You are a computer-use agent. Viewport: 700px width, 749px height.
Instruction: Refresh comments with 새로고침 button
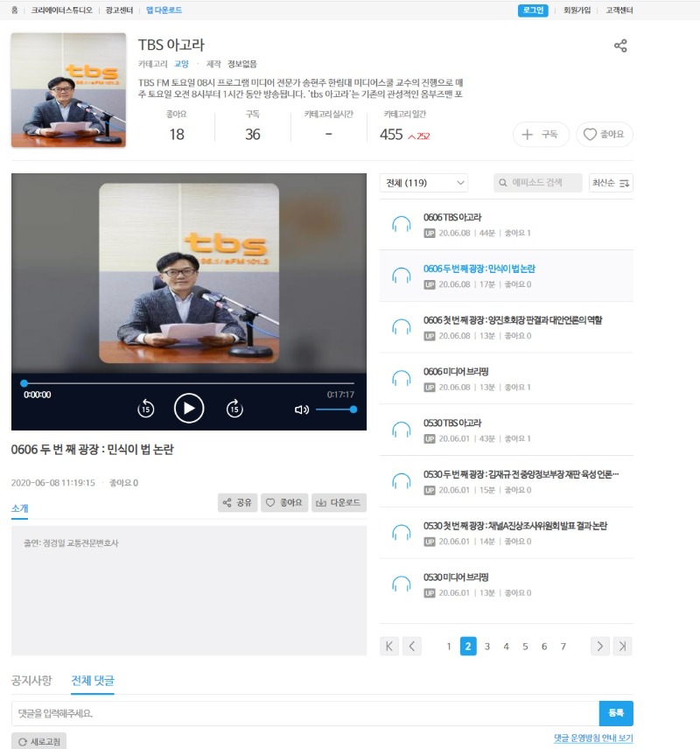pos(38,741)
